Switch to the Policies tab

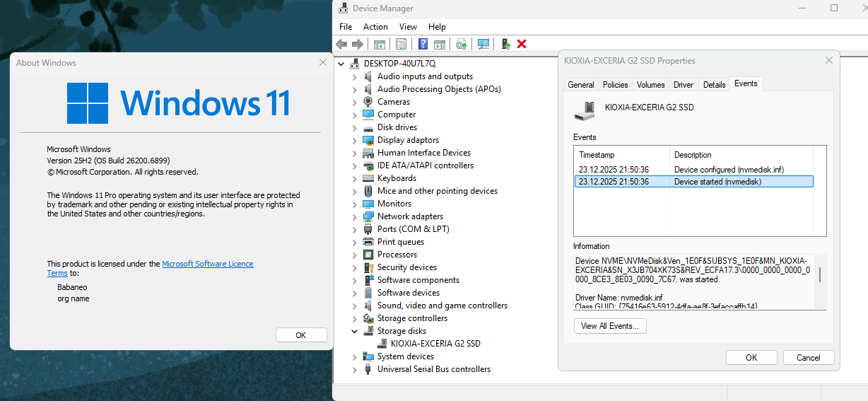click(x=615, y=85)
